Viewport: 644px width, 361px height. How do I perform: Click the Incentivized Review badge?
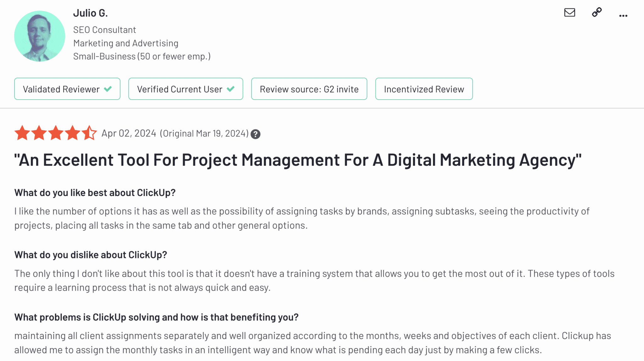click(x=424, y=89)
